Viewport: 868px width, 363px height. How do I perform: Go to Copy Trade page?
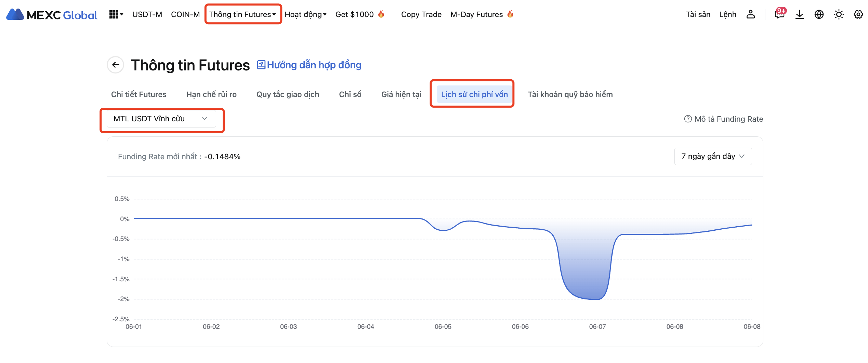click(421, 14)
